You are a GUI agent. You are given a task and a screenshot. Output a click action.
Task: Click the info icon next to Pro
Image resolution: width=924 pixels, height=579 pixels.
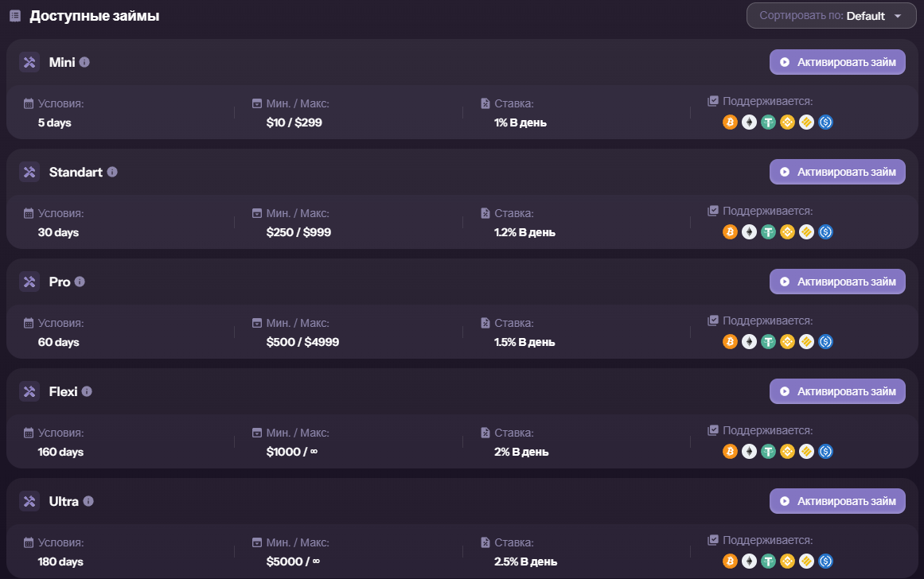click(80, 282)
